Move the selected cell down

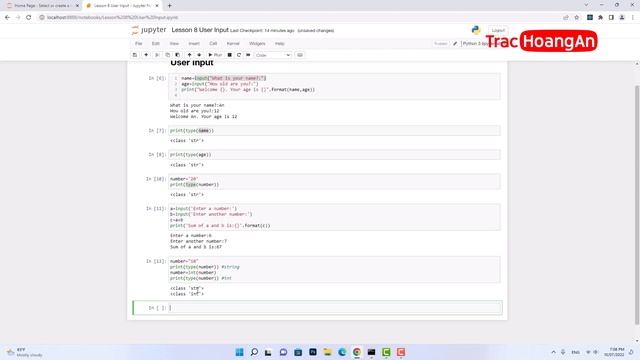[199, 55]
